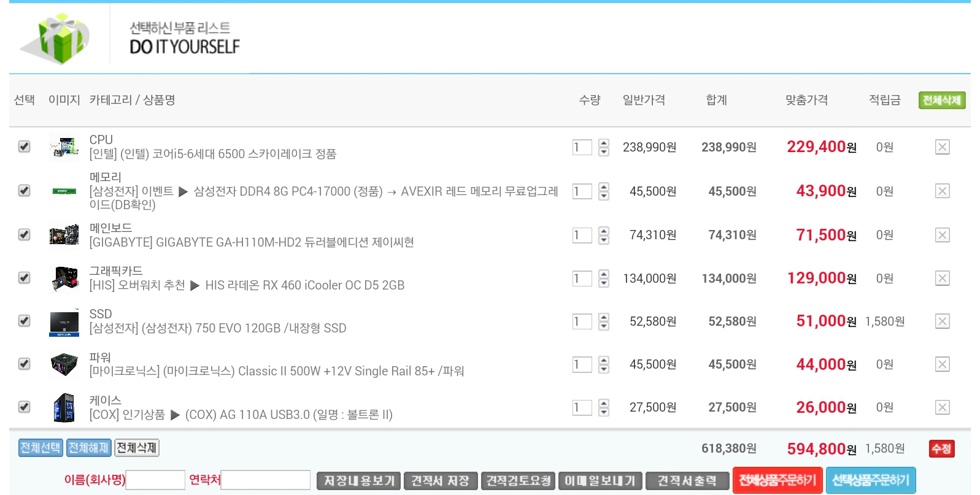Open the 삼성전자 750 EVO 120GB product link
The image size is (980, 495).
218,328
